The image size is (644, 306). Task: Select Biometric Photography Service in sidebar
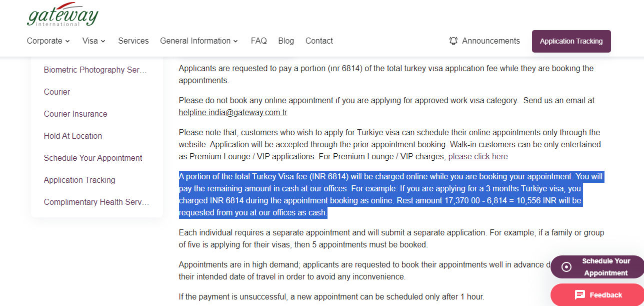[95, 70]
